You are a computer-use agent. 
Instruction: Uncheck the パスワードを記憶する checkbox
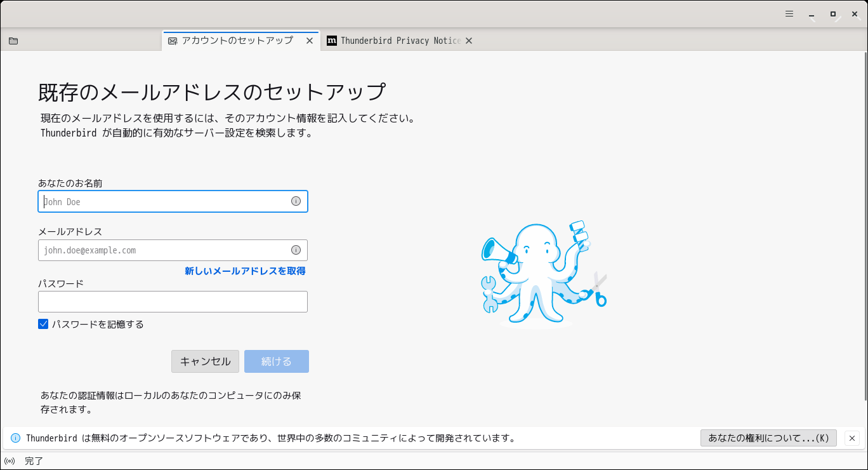(x=43, y=324)
